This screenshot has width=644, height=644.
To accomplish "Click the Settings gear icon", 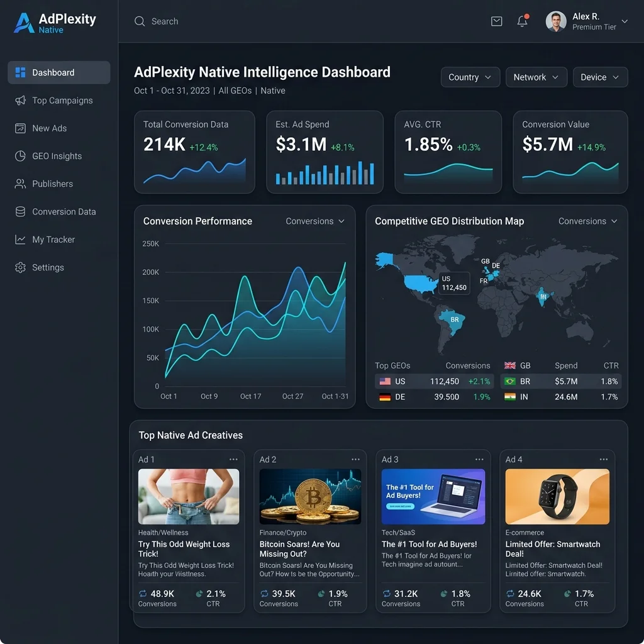I will click(20, 267).
